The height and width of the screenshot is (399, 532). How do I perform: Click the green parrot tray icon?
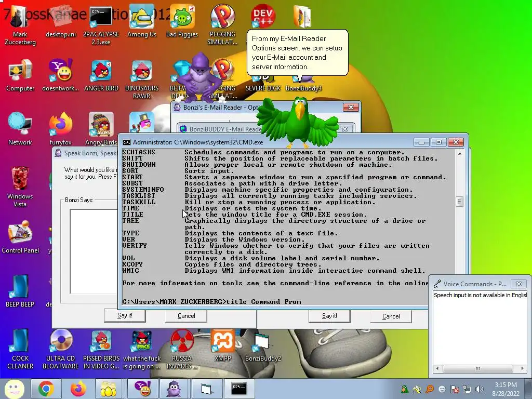(x=404, y=389)
